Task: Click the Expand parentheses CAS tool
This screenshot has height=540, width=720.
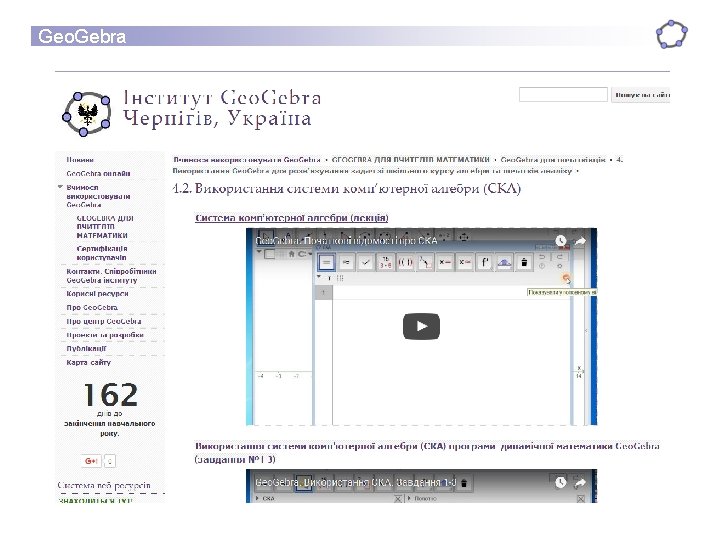Action: [x=405, y=262]
